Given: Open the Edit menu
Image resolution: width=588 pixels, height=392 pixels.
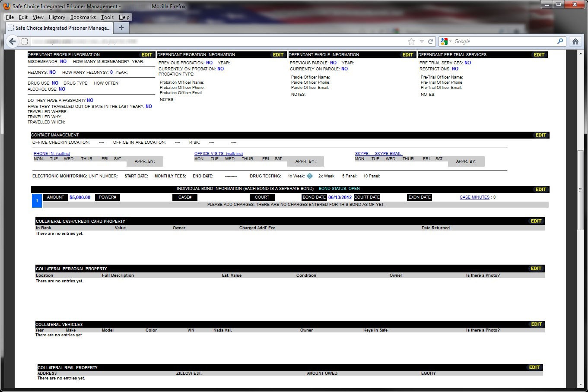Looking at the screenshot, I should (23, 17).
